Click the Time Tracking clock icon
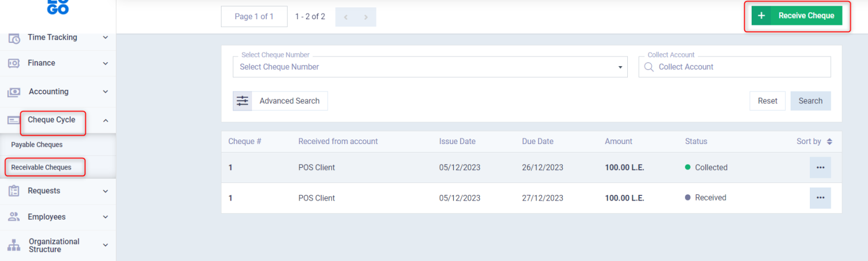 click(14, 38)
